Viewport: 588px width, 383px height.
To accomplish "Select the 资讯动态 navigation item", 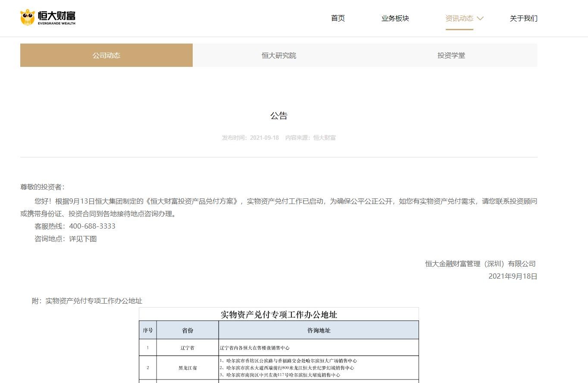I will [x=459, y=18].
